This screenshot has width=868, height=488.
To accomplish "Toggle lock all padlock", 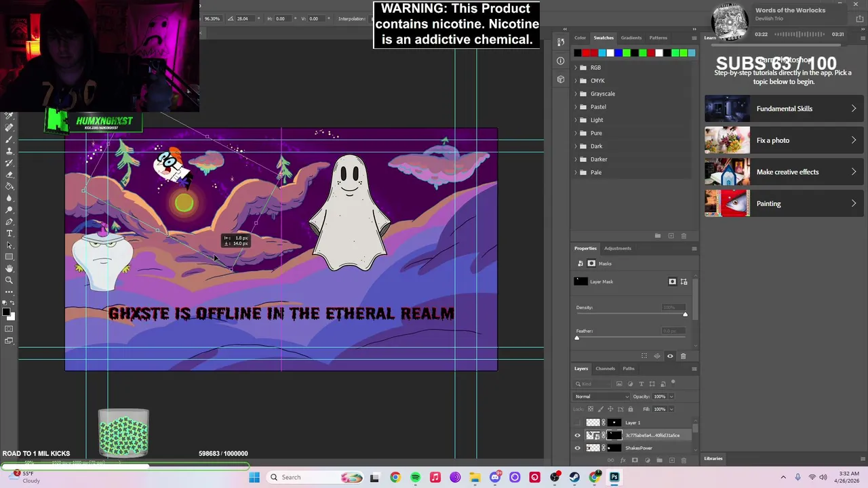I will (631, 409).
